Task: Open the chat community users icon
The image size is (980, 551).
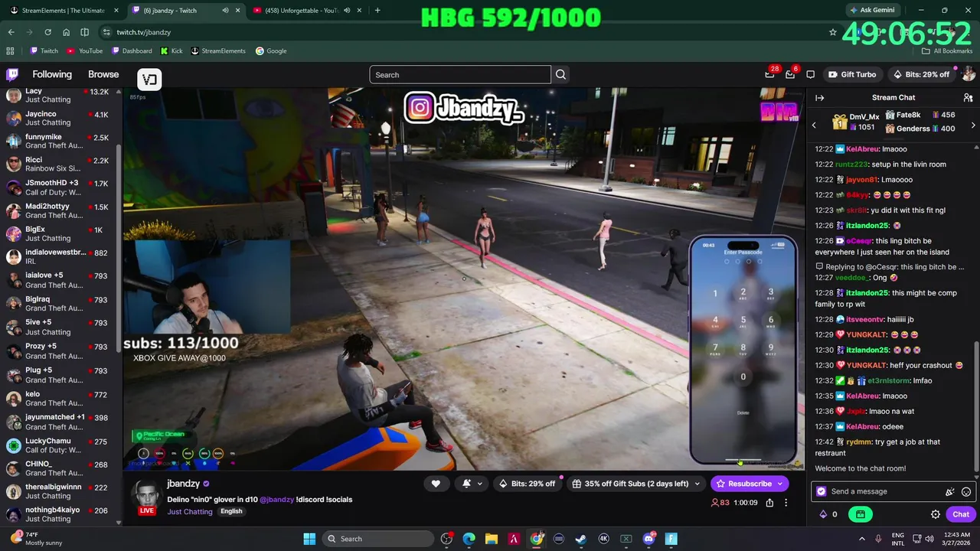Action: point(968,98)
